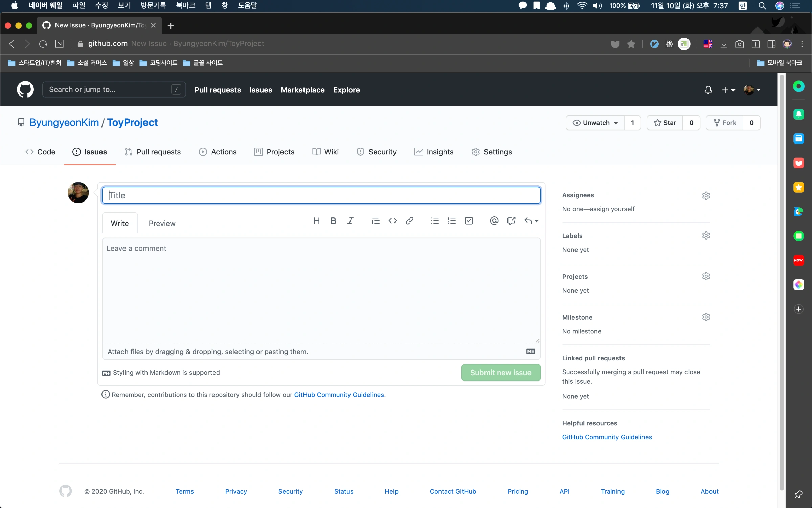
Task: Reload the page in browser
Action: 43,44
